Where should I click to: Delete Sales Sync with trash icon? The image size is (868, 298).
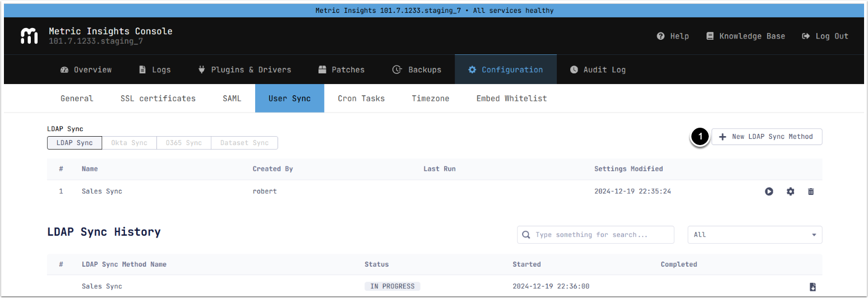tap(811, 192)
